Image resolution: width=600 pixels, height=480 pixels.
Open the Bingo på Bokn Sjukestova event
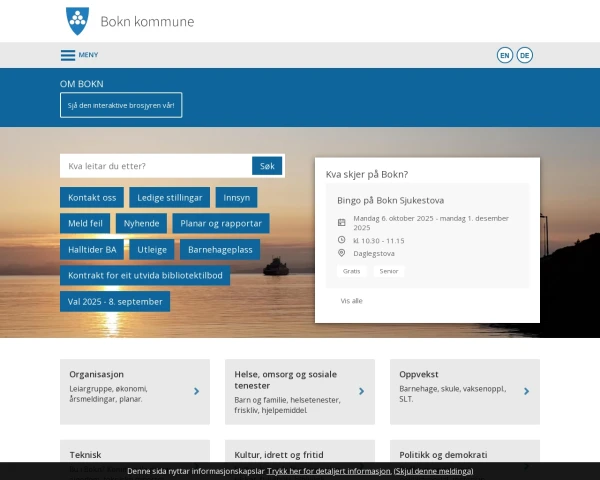[390, 200]
